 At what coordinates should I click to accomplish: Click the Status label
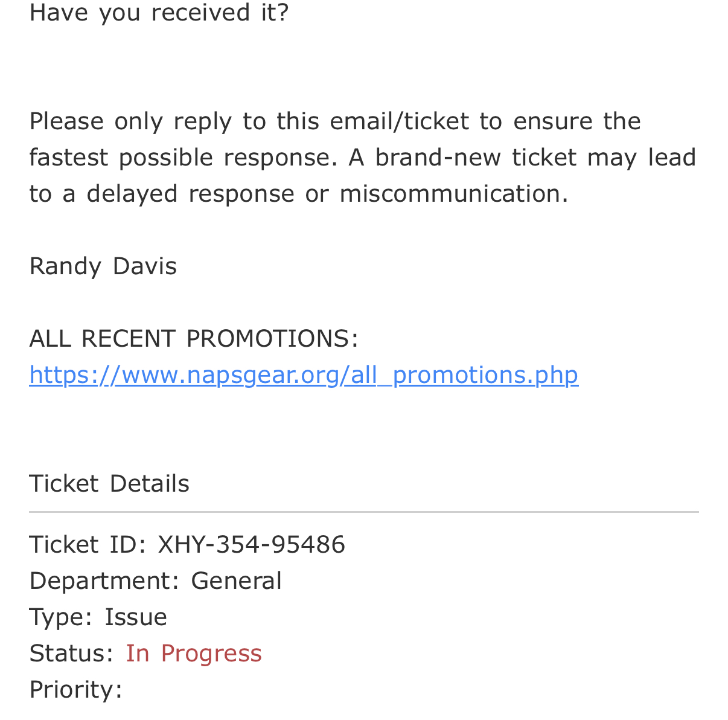tap(72, 654)
